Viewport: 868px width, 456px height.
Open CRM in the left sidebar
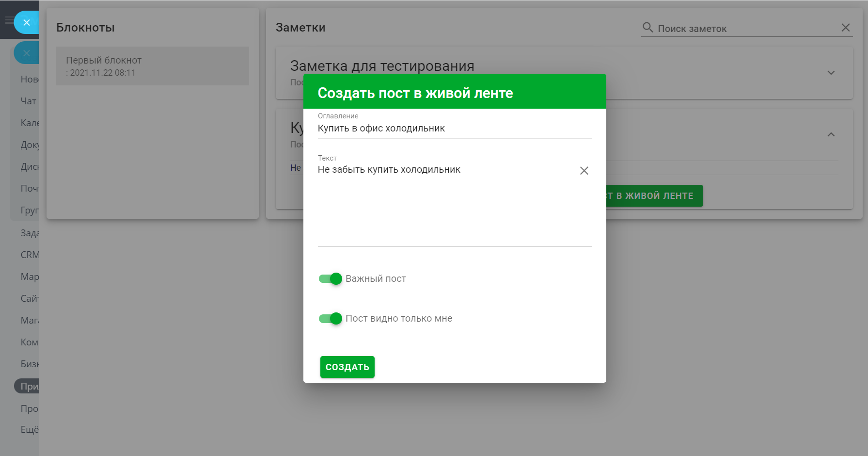pos(30,255)
